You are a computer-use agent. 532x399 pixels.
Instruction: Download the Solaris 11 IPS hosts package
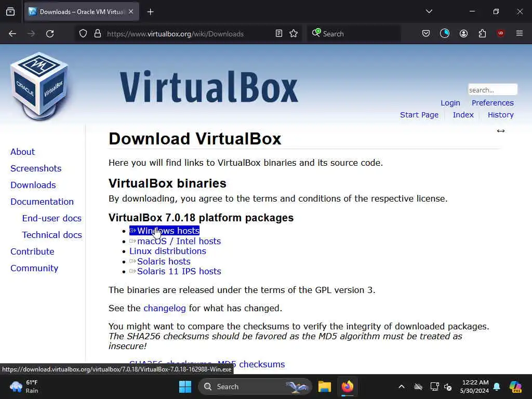(x=175, y=271)
